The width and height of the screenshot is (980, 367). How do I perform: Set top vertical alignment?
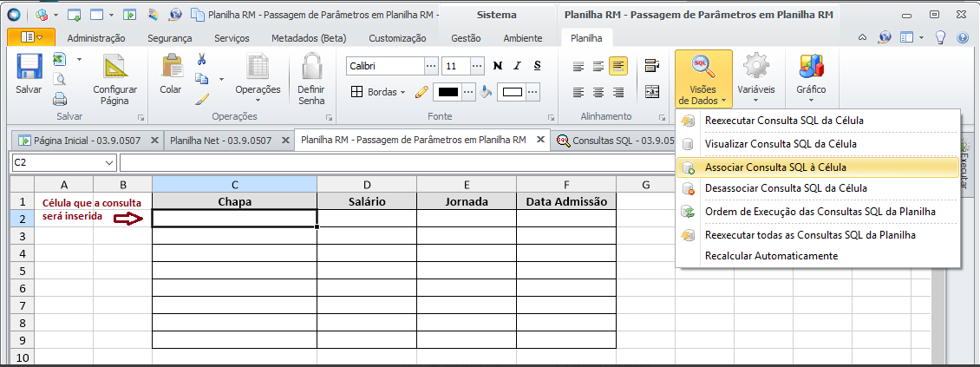[x=578, y=66]
